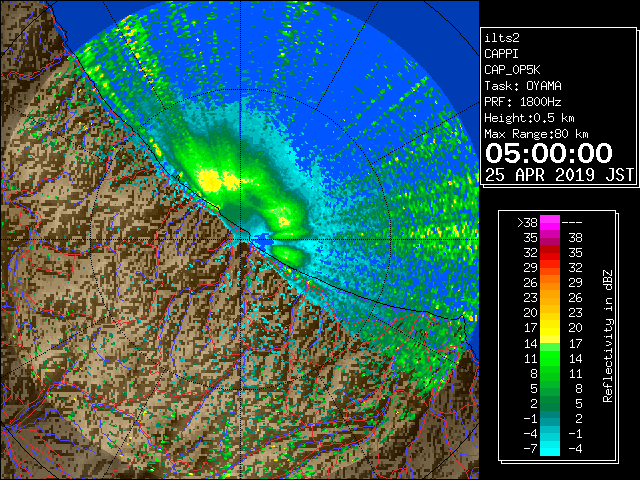The width and height of the screenshot is (640, 480).
Task: Select the Task: OYAMA line
Action: click(x=523, y=86)
